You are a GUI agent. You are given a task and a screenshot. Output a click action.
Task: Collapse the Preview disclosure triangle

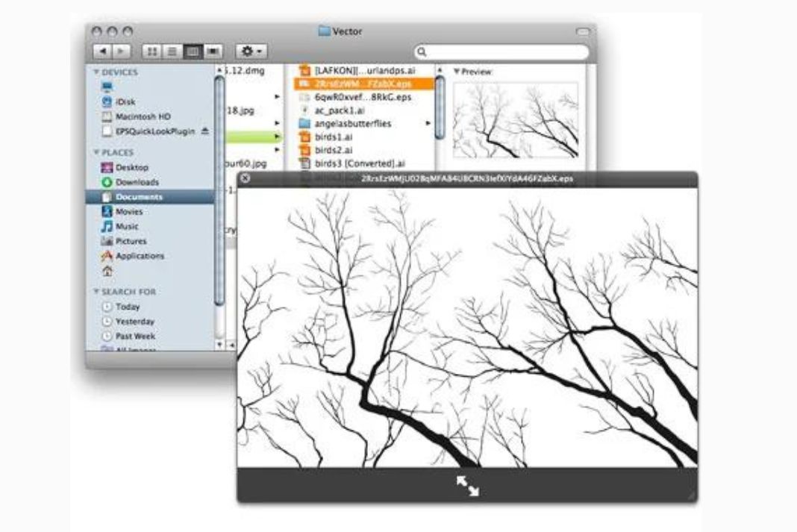(457, 72)
